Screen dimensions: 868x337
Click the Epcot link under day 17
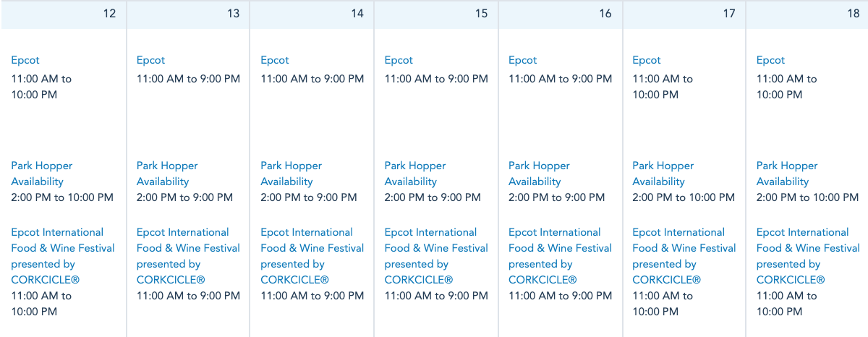(647, 61)
